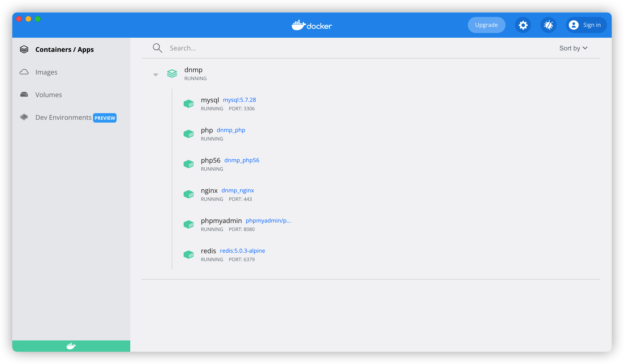Select the nginx container name
The image size is (624, 364).
point(209,191)
